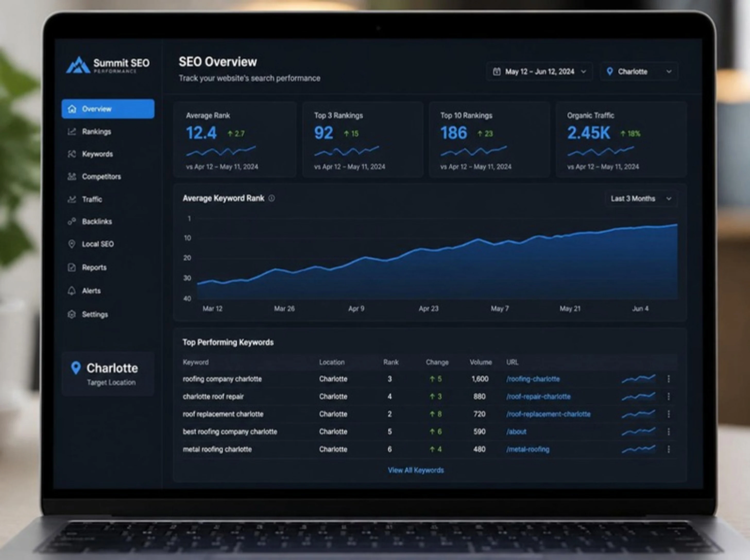This screenshot has height=560, width=750.
Task: Click the Charlotte Target Location card in sidebar
Action: click(x=108, y=374)
